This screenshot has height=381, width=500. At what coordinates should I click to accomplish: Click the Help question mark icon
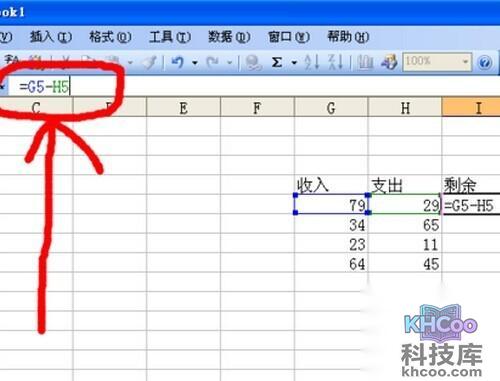(485, 62)
